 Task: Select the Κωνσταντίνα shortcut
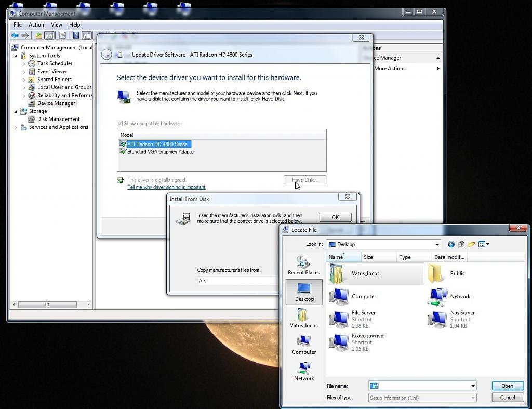tap(357, 342)
